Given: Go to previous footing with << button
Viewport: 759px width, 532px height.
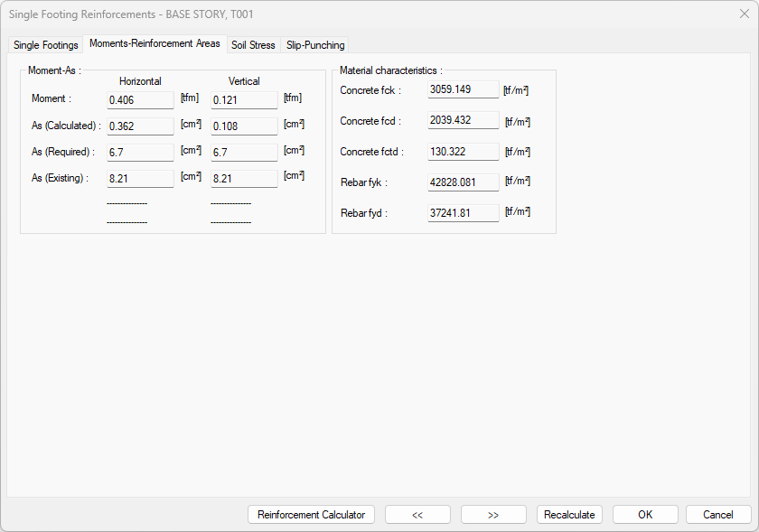Looking at the screenshot, I should tap(417, 515).
